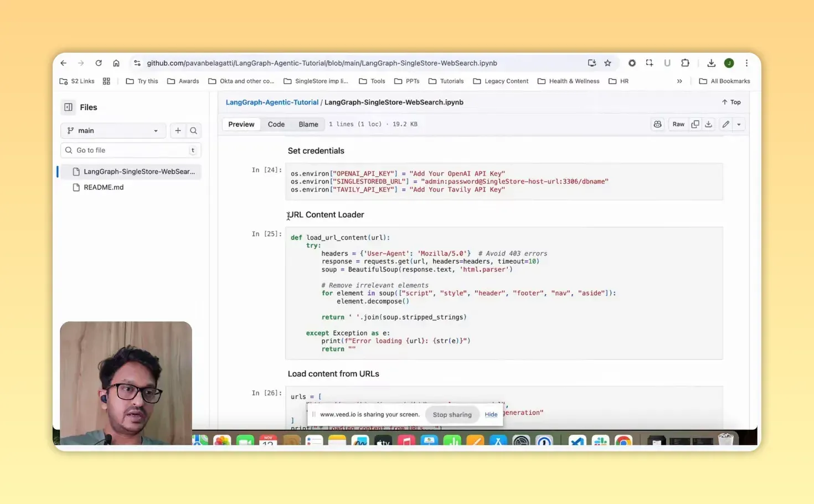
Task: Go back in browser history
Action: coord(64,63)
